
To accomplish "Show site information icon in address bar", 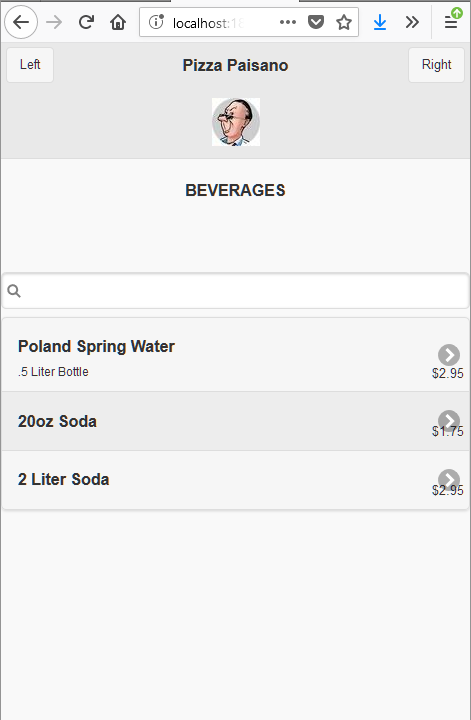I will click(156, 22).
